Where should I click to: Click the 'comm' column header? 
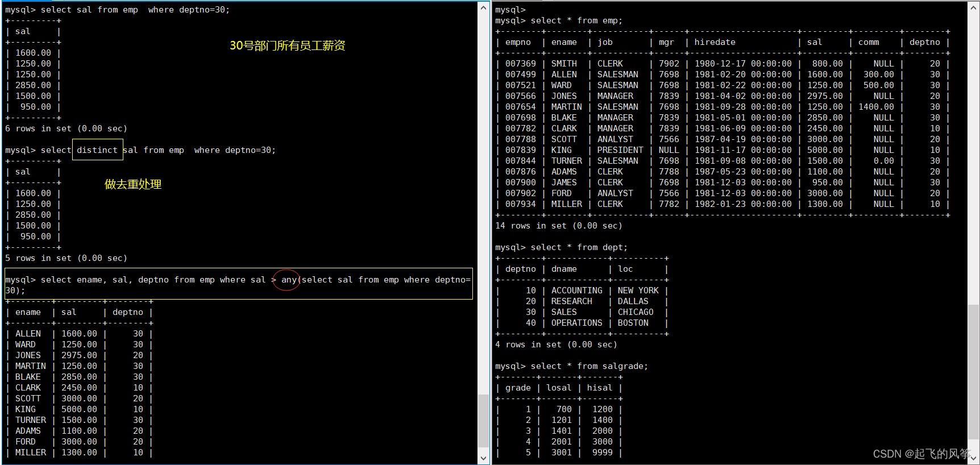coord(869,42)
